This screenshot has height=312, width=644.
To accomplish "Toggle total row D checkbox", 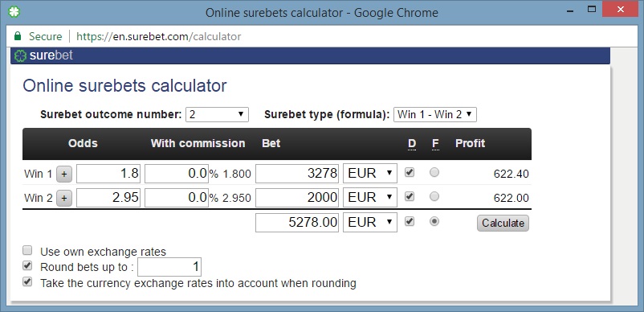I will tap(410, 221).
